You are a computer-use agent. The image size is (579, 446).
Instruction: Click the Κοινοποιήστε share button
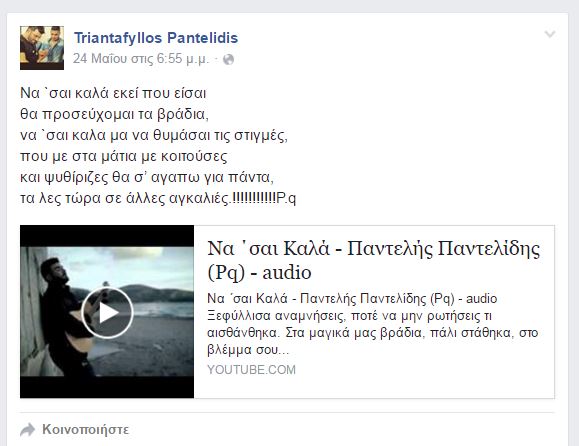pyautogui.click(x=86, y=430)
